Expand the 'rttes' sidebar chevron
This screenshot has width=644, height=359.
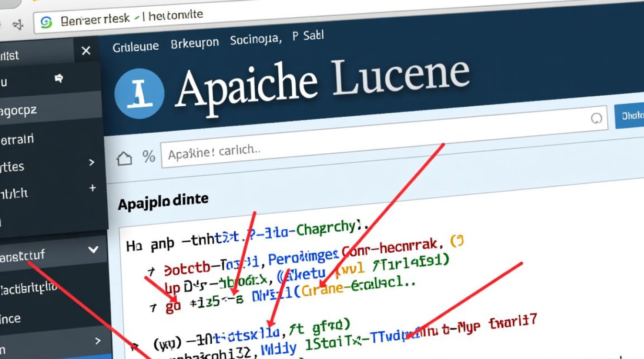coord(92,163)
